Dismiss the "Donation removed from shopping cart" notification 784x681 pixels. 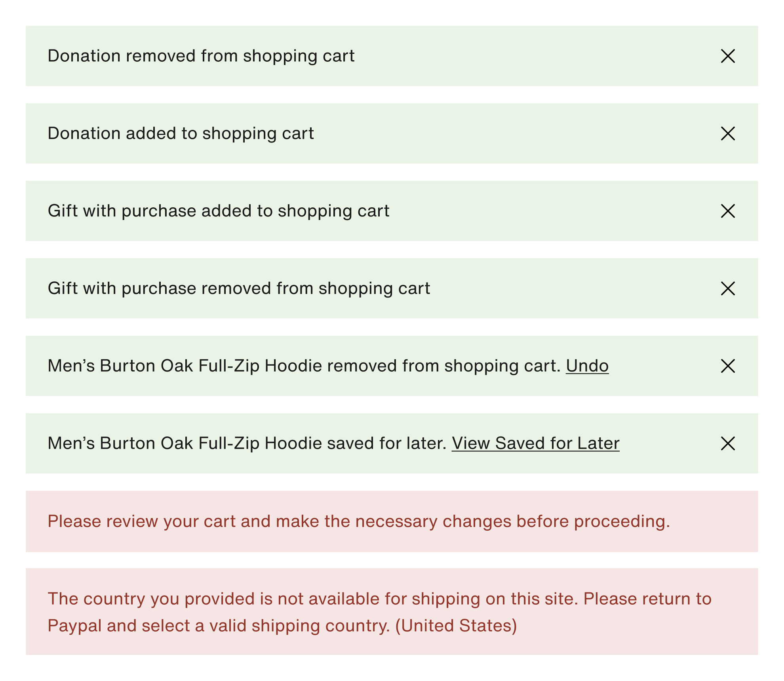tap(728, 56)
